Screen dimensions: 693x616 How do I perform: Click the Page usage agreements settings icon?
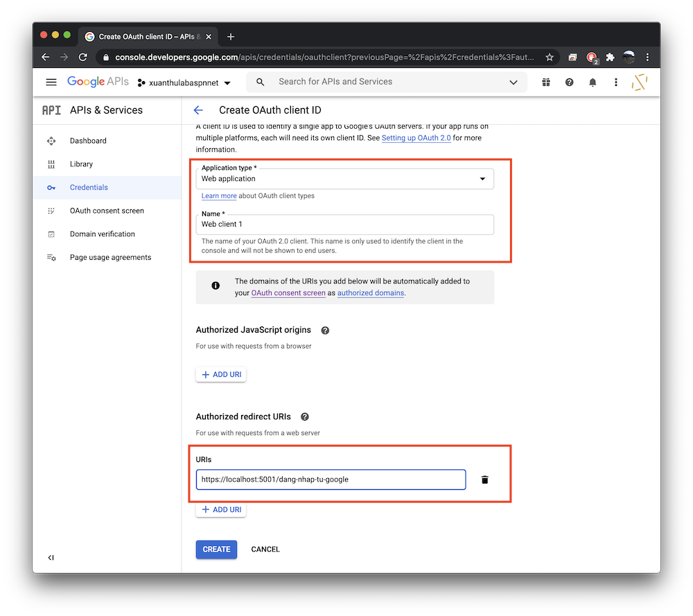pyautogui.click(x=51, y=257)
